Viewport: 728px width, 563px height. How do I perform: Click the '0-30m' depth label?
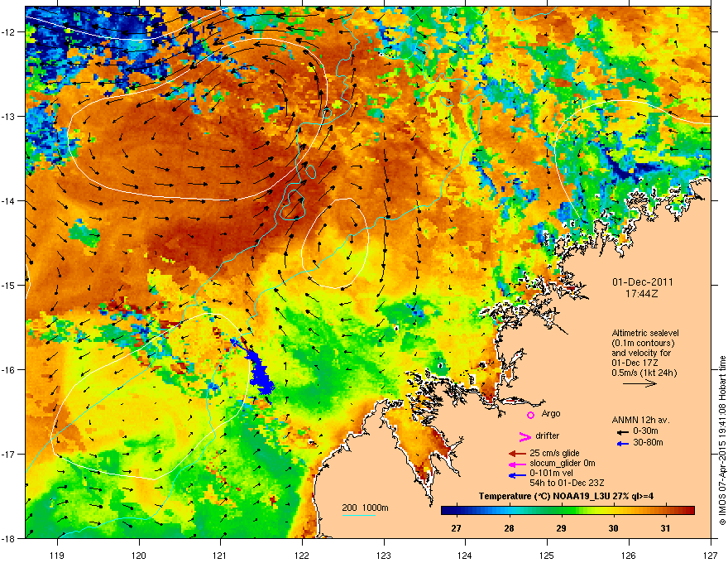(644, 431)
